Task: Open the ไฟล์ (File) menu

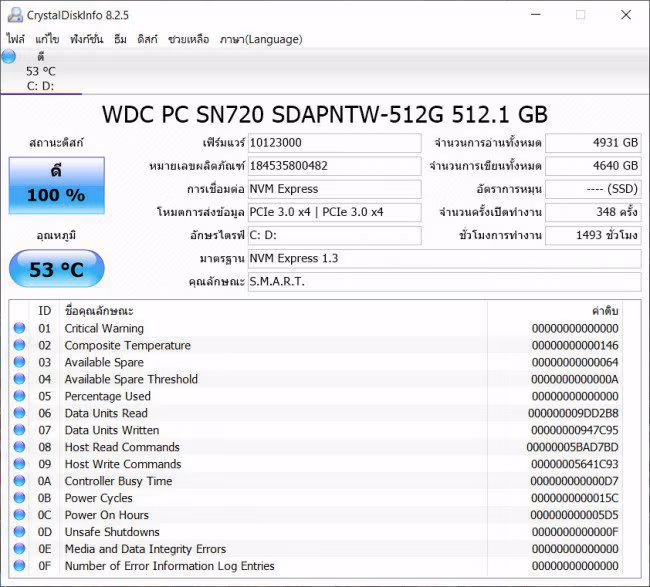Action: point(15,39)
